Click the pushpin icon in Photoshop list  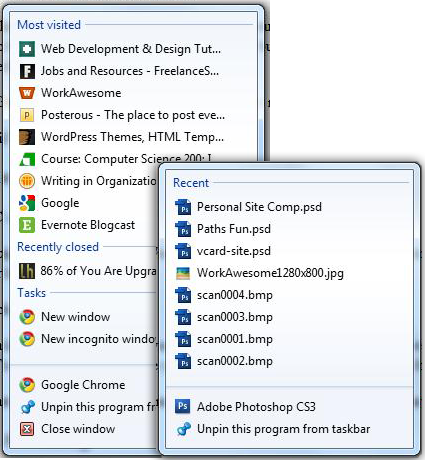183,429
